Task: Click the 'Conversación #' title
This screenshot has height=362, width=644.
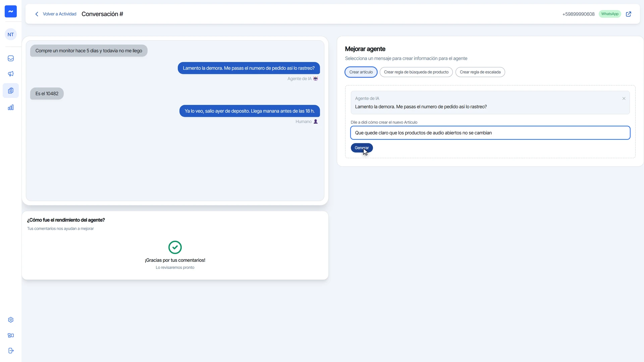Action: [x=102, y=14]
